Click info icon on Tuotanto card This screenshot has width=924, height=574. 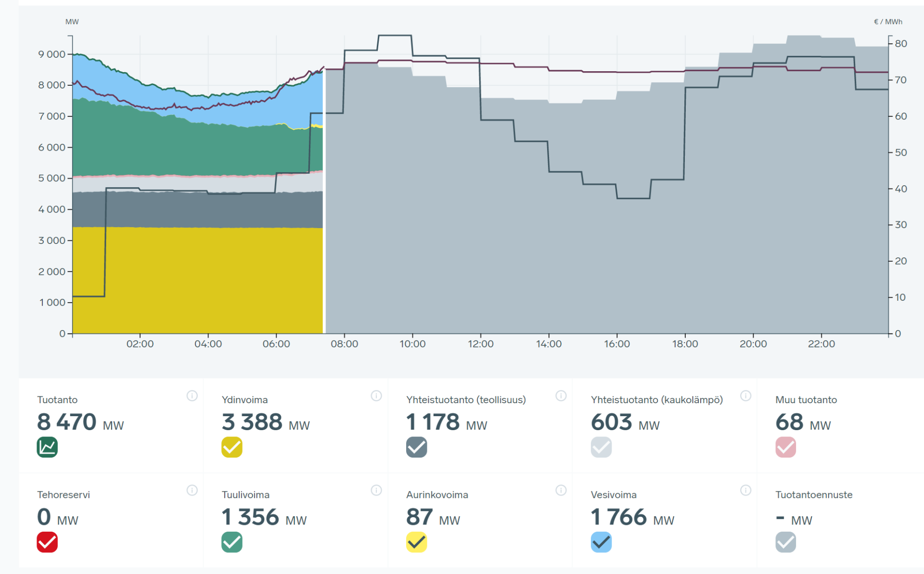pos(192,395)
